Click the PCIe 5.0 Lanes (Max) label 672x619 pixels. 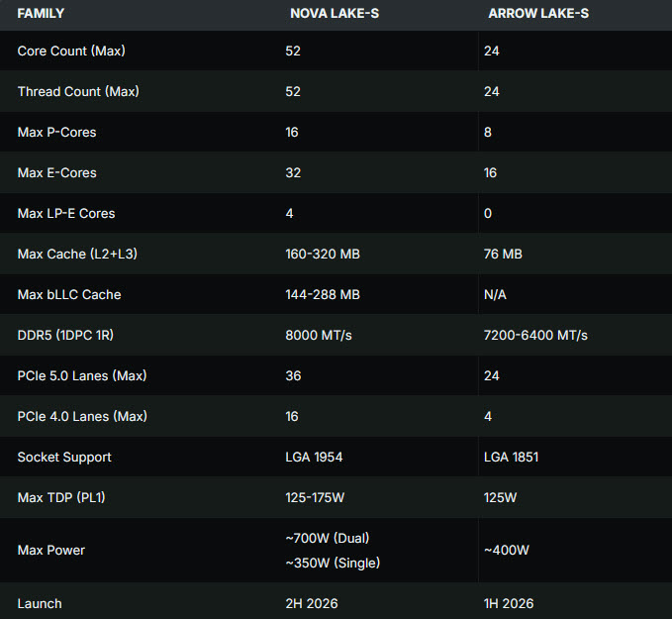click(83, 375)
